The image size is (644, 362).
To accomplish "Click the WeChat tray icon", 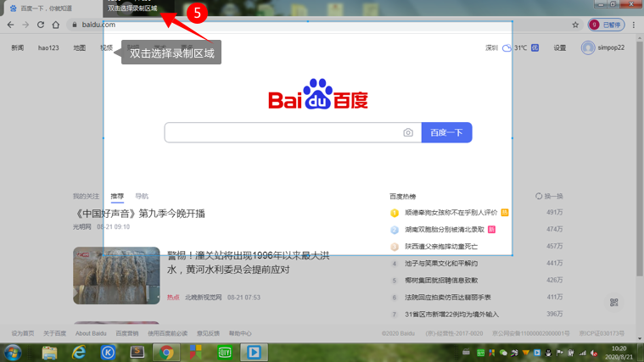I will (503, 353).
